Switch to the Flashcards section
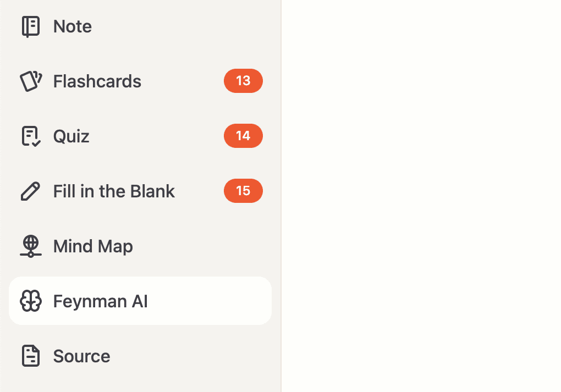 point(97,81)
